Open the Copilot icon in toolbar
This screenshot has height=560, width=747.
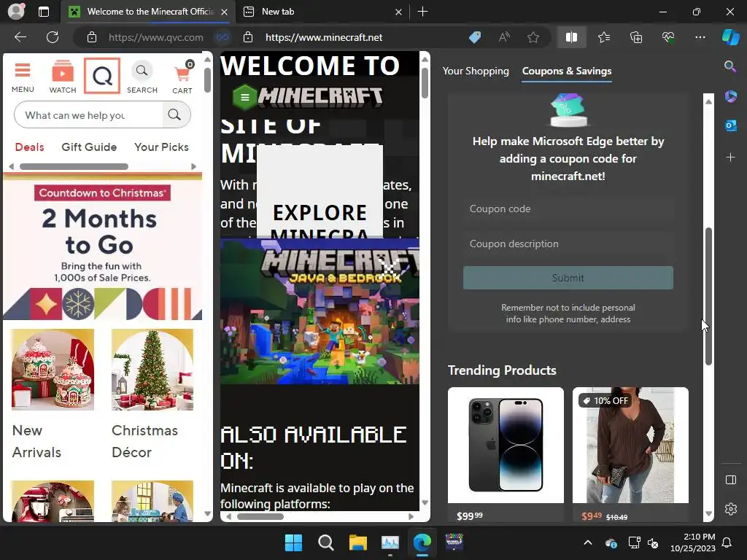point(730,37)
